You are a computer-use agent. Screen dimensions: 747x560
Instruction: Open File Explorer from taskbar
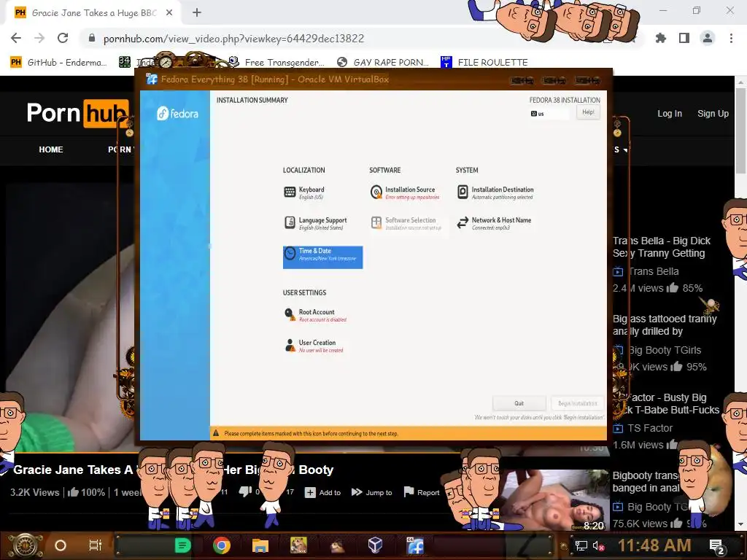coord(260,545)
